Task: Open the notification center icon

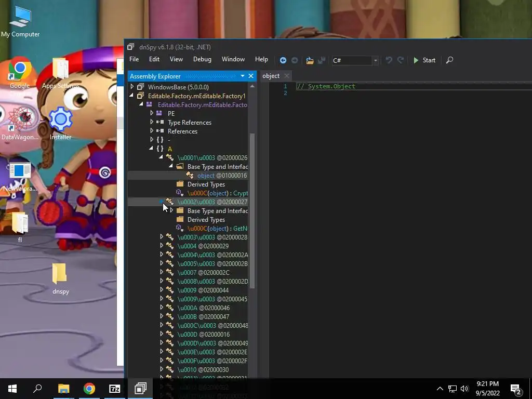Action: point(516,389)
